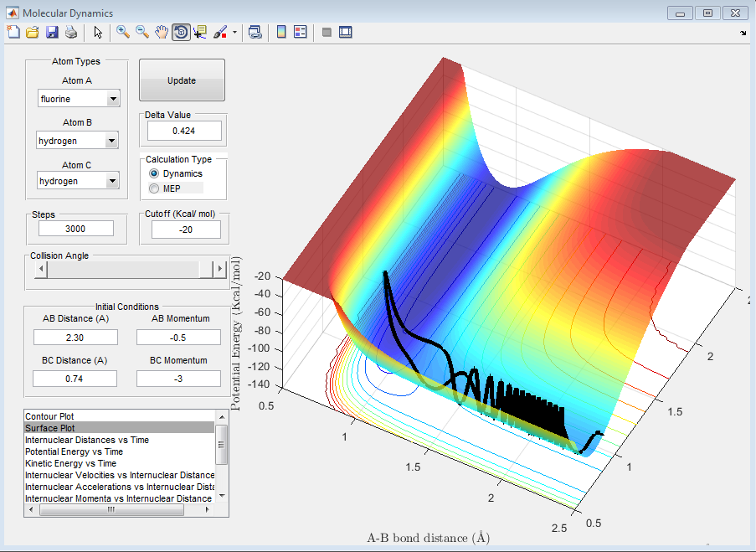Select the Dynamics calculation type
Screen dimensions: 756x552
(154, 173)
